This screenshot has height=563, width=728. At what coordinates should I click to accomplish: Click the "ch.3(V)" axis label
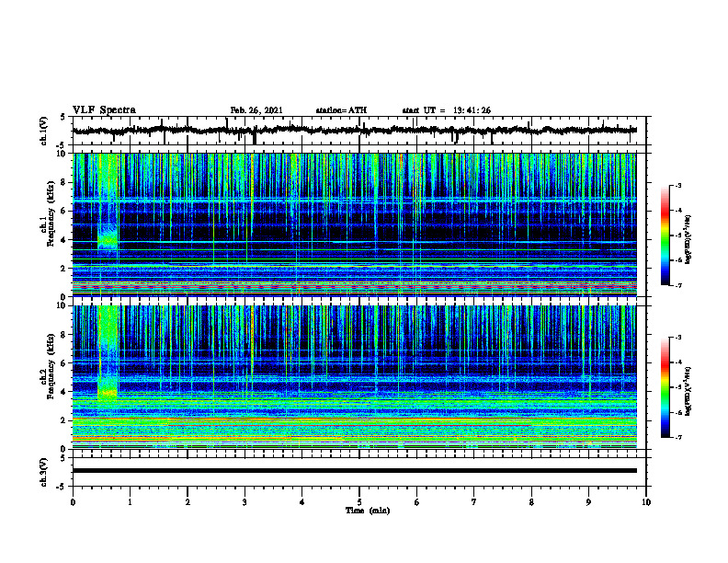(x=44, y=472)
